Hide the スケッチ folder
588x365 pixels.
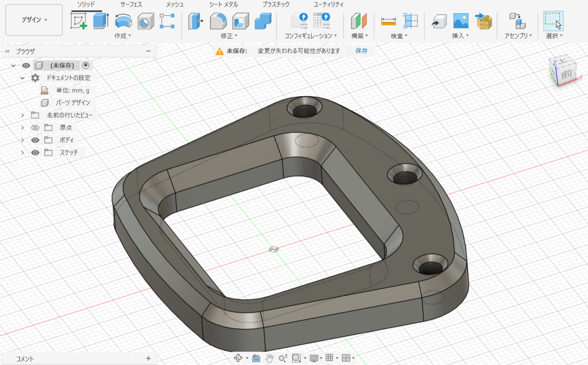click(35, 152)
